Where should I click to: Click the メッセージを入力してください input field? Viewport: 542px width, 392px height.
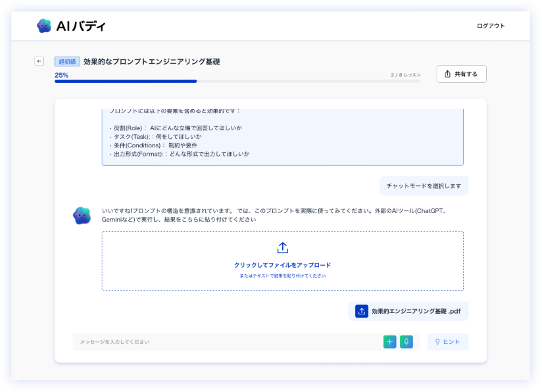197,342
